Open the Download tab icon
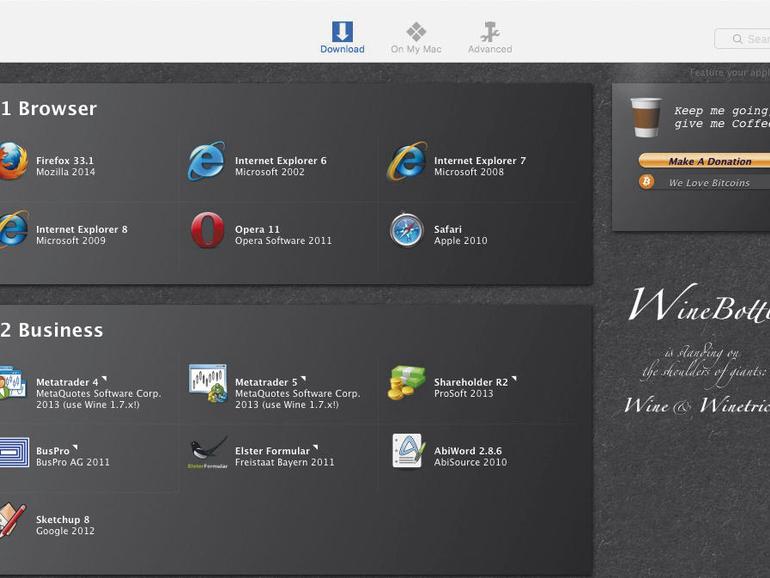 pos(342,31)
